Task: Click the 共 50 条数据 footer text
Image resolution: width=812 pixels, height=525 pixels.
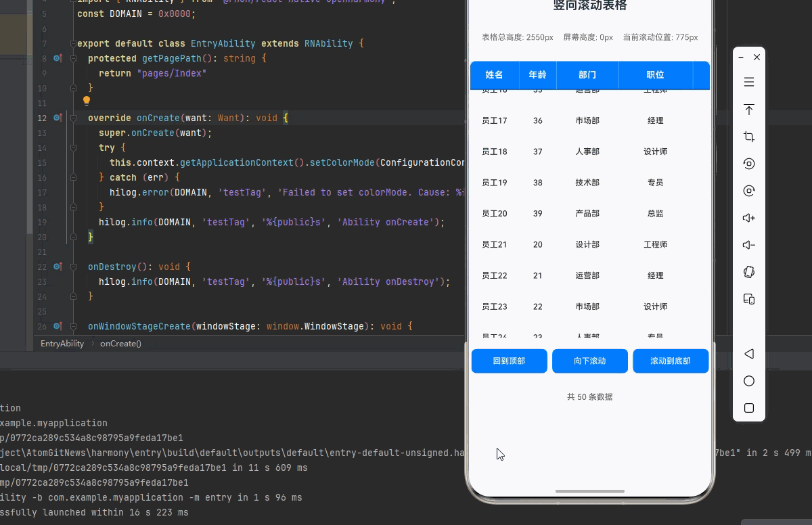Action: 590,397
